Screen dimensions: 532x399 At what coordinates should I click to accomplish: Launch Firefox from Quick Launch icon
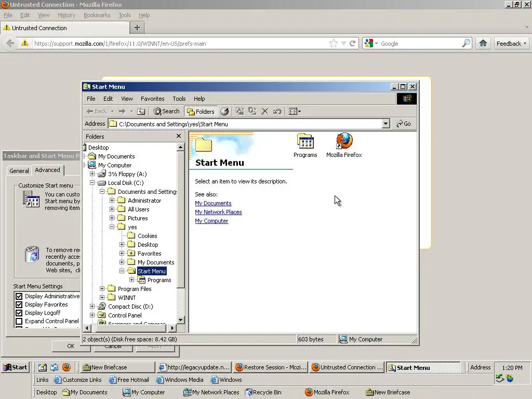tap(66, 367)
